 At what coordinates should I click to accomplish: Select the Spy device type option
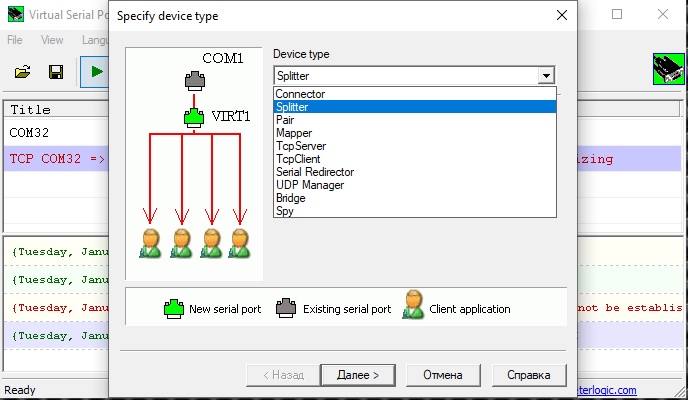pos(284,211)
